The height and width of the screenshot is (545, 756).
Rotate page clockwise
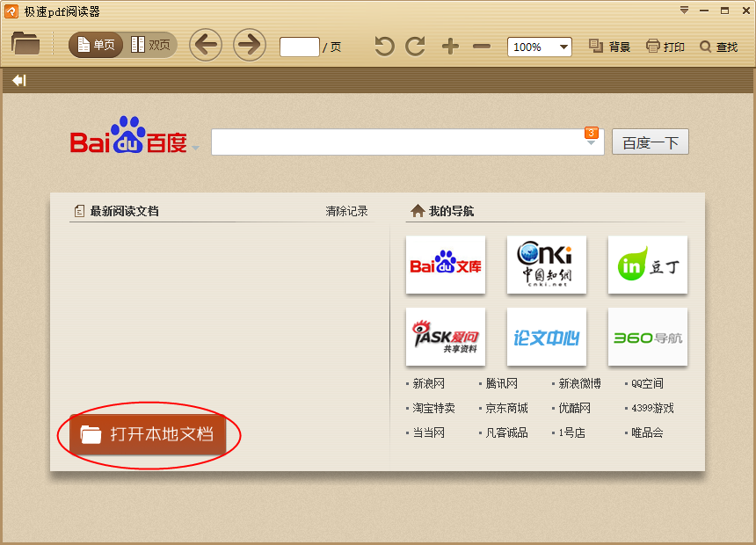point(416,47)
